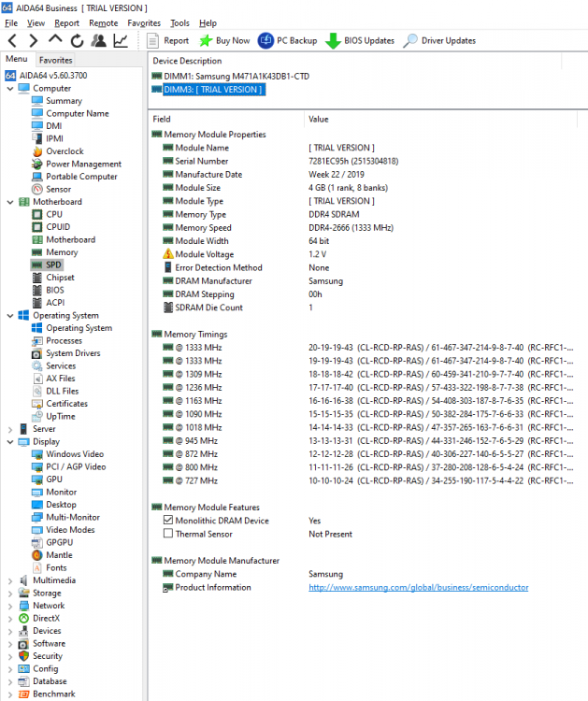Click Buy Now in the toolbar
Screen dimensions: 588x701
click(x=224, y=41)
